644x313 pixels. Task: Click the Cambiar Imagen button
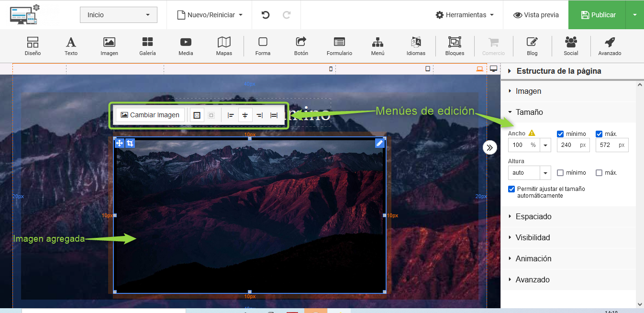(x=150, y=115)
